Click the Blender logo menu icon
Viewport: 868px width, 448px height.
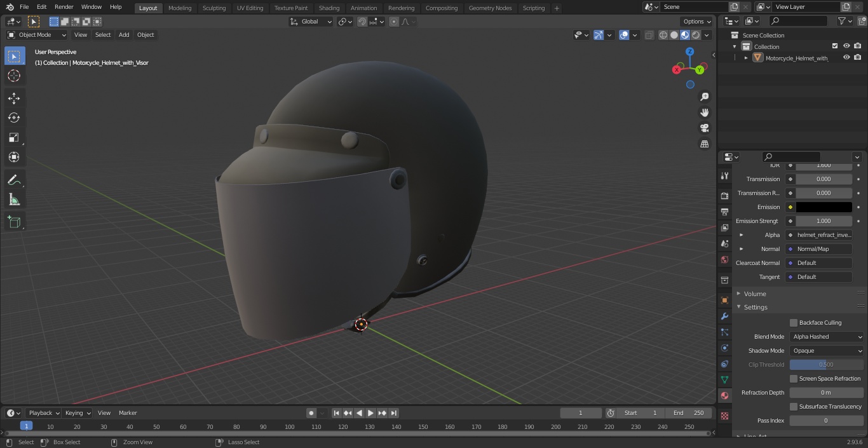tap(10, 7)
